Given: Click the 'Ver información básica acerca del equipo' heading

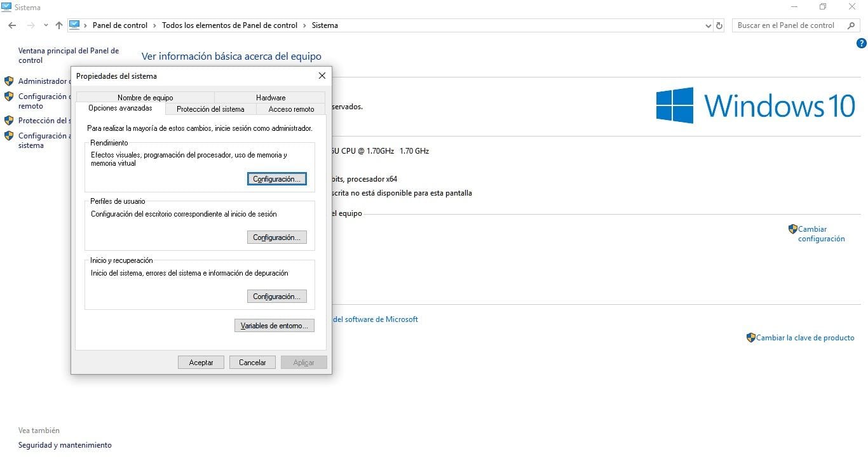Looking at the screenshot, I should click(231, 57).
